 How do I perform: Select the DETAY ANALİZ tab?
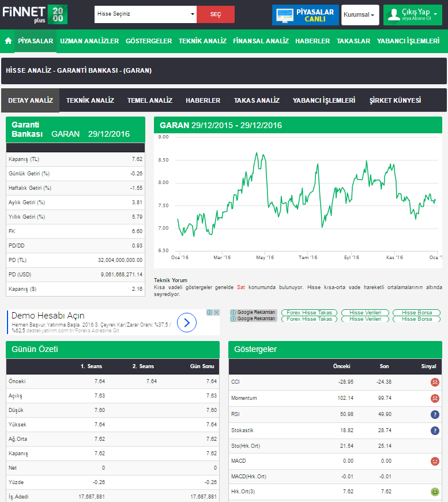31,100
